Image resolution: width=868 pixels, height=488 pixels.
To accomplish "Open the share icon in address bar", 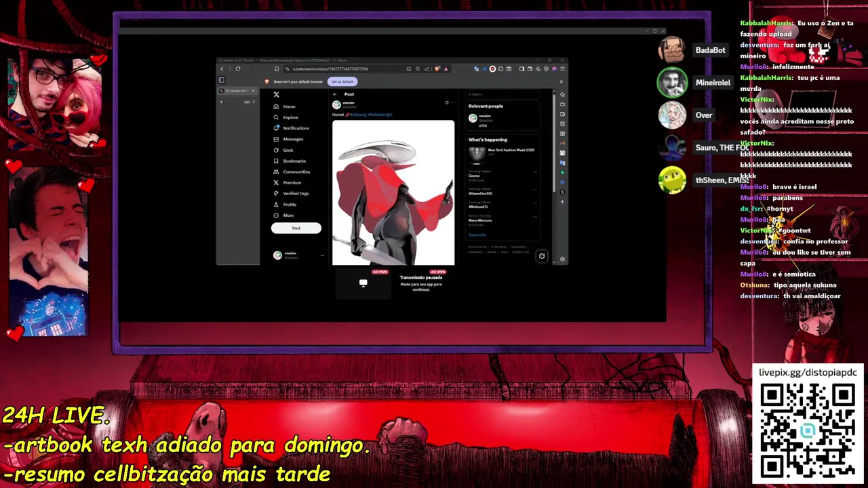I will (427, 68).
